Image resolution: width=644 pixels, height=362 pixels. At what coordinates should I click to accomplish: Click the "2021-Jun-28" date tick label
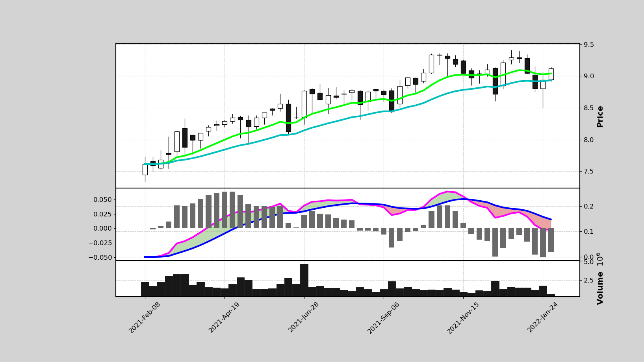[x=304, y=318]
